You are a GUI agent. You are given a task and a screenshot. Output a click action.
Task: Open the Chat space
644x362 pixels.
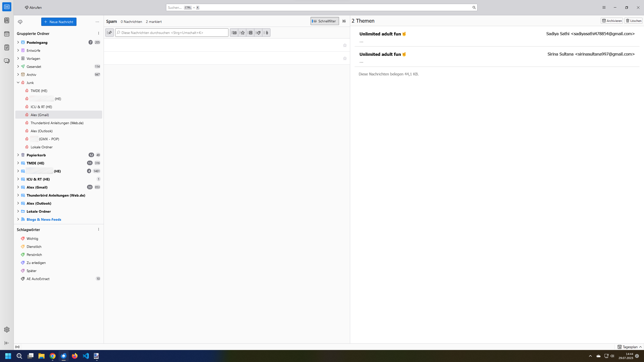coord(7,61)
